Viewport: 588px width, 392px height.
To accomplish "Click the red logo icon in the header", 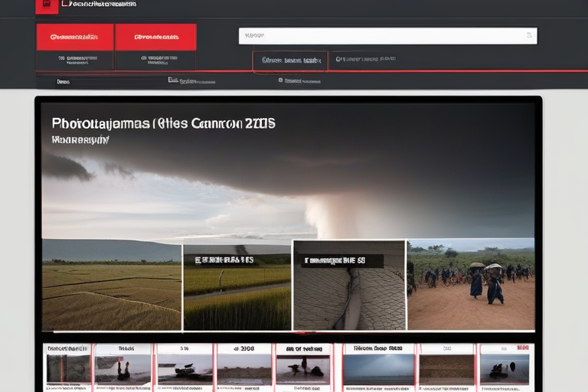I will pyautogui.click(x=47, y=6).
